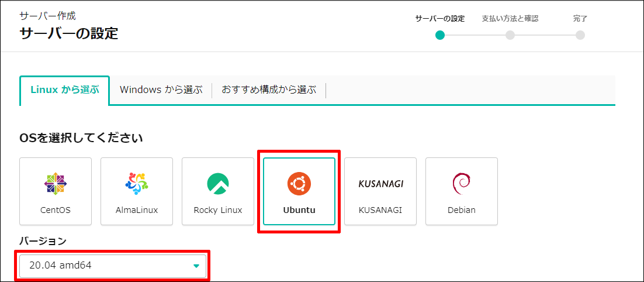Pick the Rocky Linux mountain icon
This screenshot has height=282, width=644.
coord(218,184)
